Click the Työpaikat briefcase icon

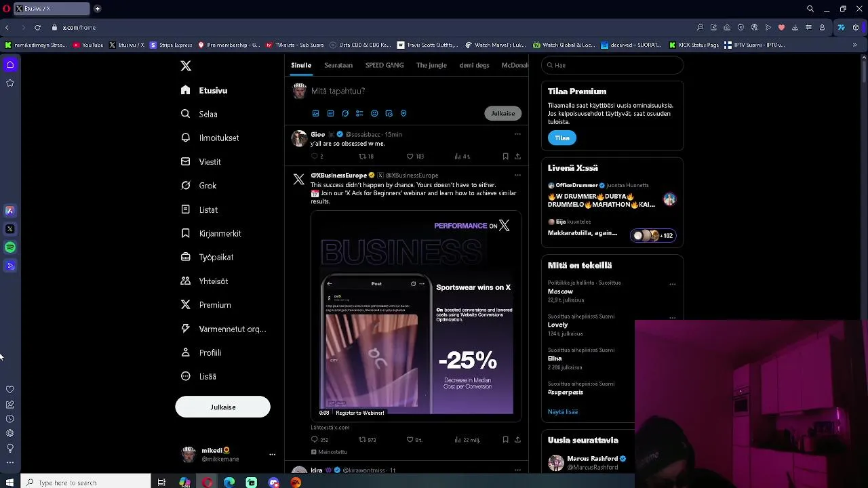coord(185,257)
